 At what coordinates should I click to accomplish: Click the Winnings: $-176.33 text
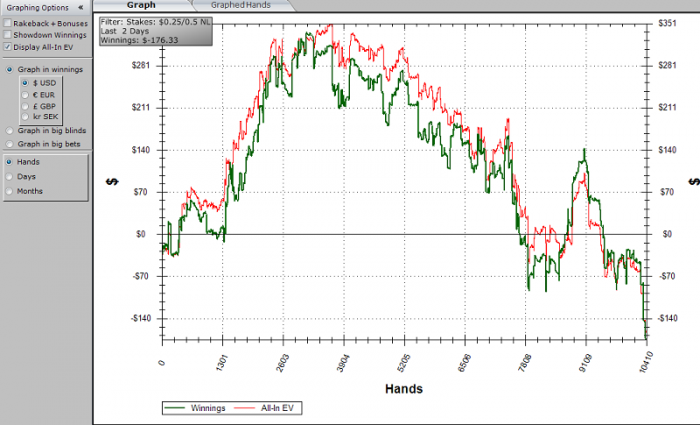[139, 40]
